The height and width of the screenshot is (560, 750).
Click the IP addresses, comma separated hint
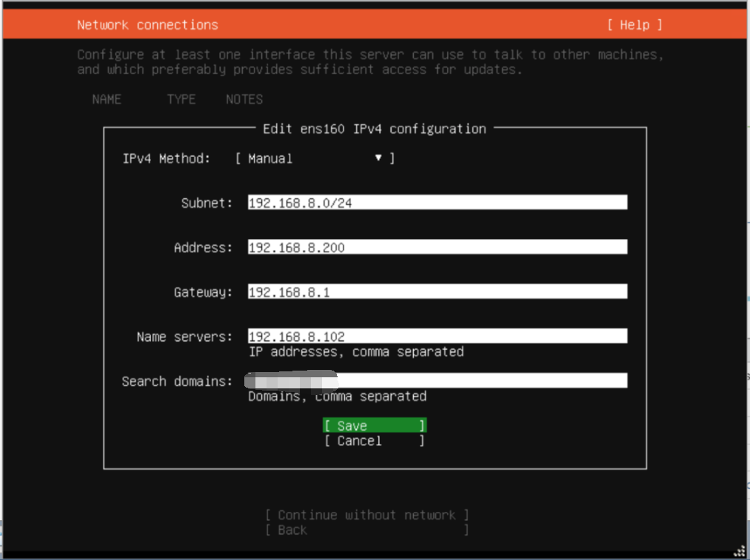[x=356, y=351]
